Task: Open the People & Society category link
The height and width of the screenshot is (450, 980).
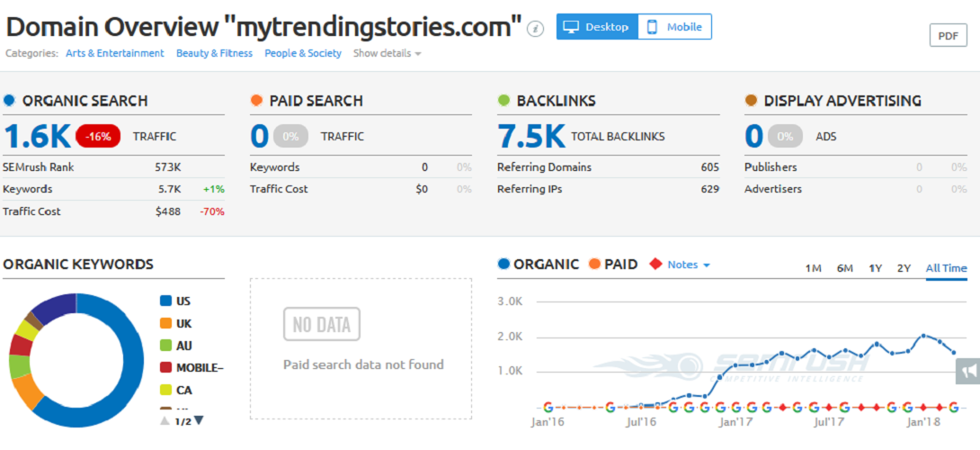Action: (x=303, y=53)
